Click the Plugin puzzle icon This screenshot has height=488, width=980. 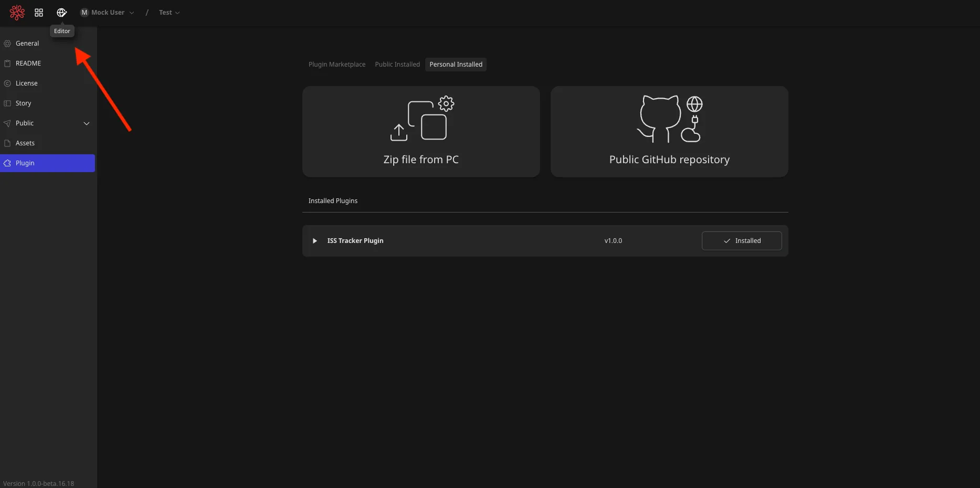coord(7,163)
